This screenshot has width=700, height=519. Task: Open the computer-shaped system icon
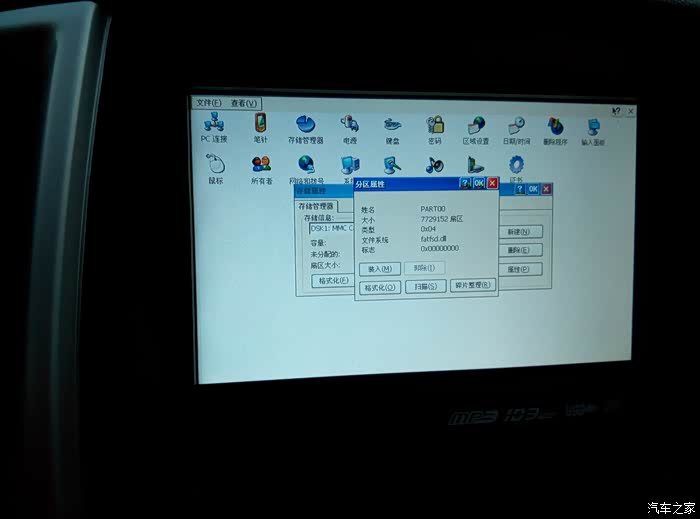[x=350, y=165]
